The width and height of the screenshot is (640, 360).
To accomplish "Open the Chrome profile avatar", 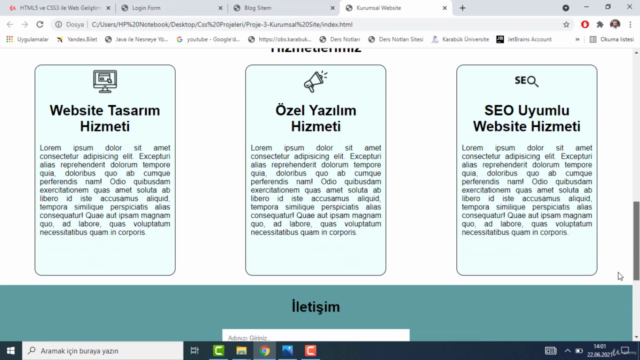I will tap(615, 24).
